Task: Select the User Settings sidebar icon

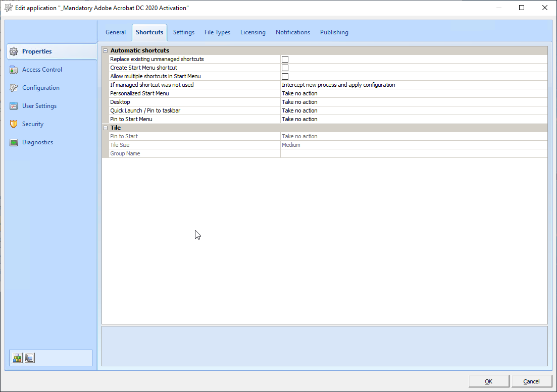Action: coord(14,106)
